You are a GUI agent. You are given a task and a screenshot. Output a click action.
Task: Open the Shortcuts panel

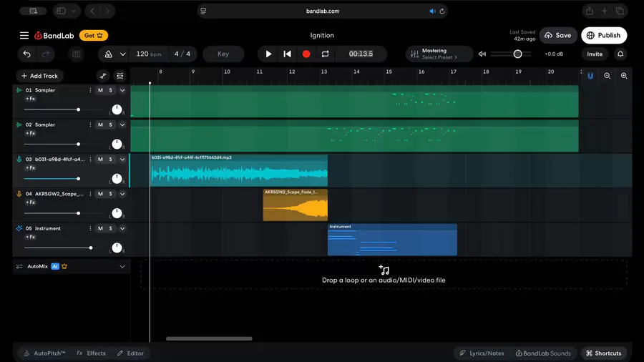point(603,353)
